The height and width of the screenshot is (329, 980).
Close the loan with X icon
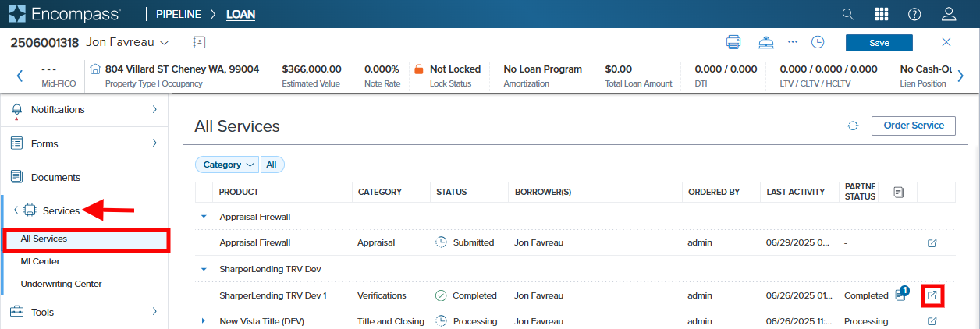tap(946, 42)
